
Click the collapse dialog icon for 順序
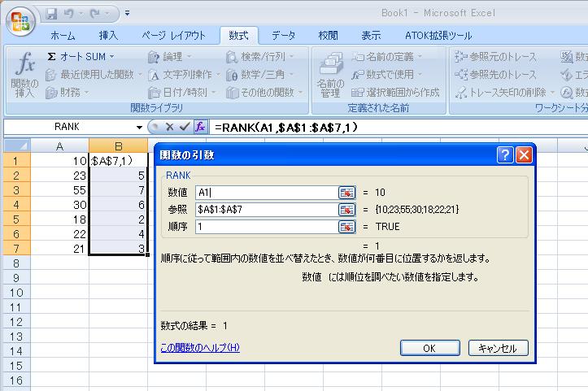click(346, 227)
